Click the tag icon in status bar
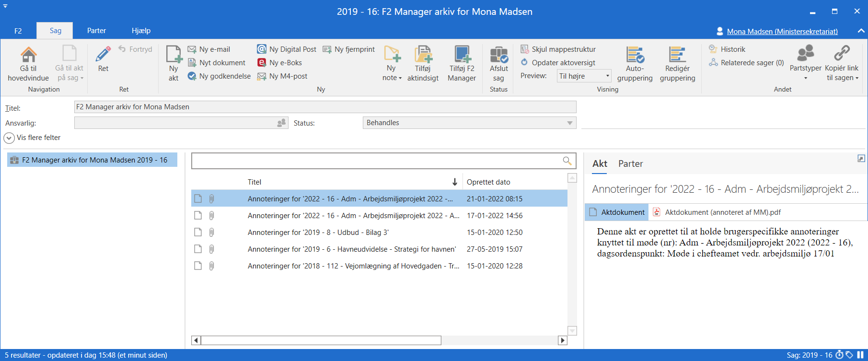The height and width of the screenshot is (361, 868). point(849,355)
